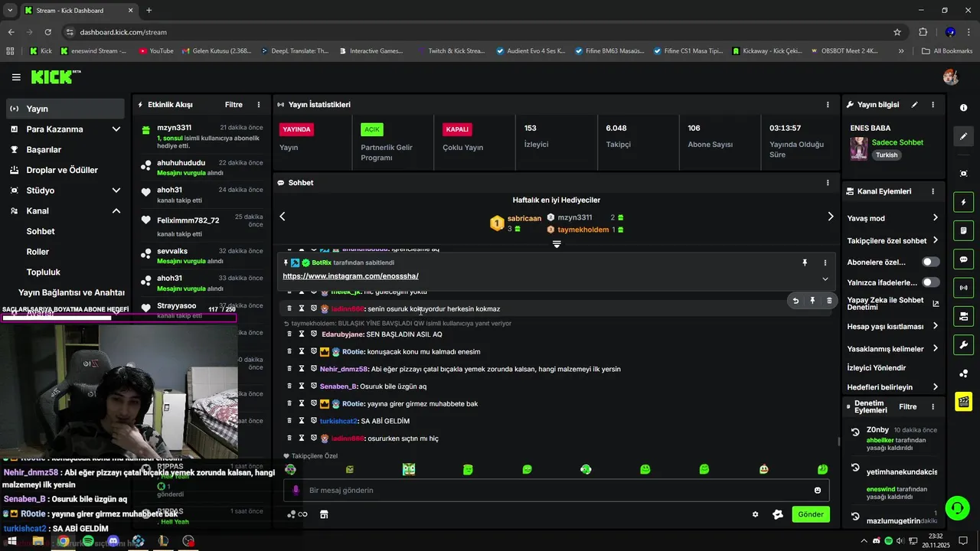
Task: Click the pin icon on the pinned BotRix message
Action: pyautogui.click(x=805, y=262)
